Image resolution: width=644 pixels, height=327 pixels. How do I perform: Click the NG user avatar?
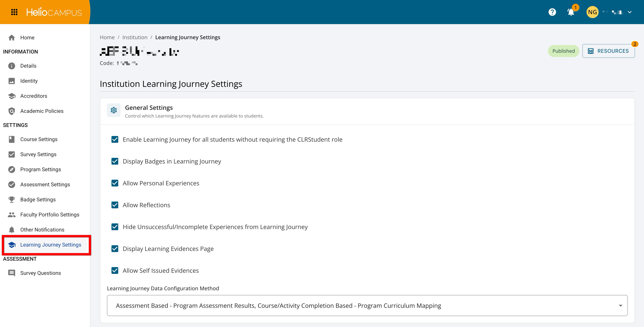593,12
